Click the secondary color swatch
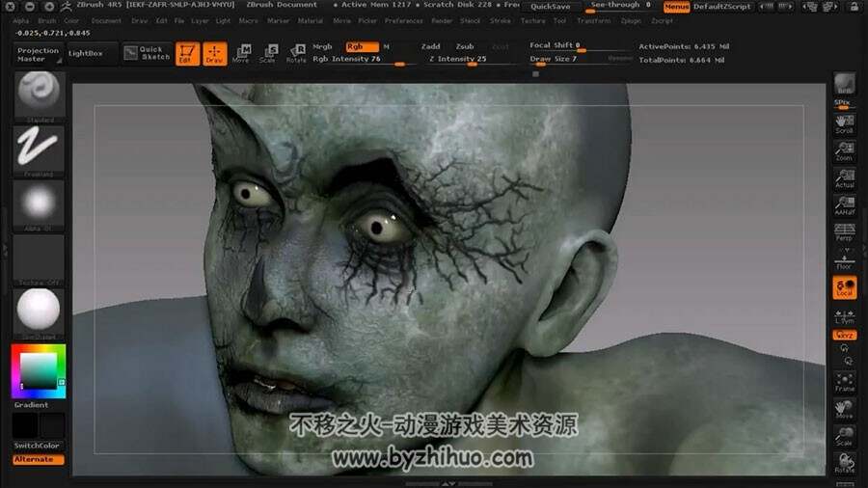The width and height of the screenshot is (868, 488). (53, 426)
